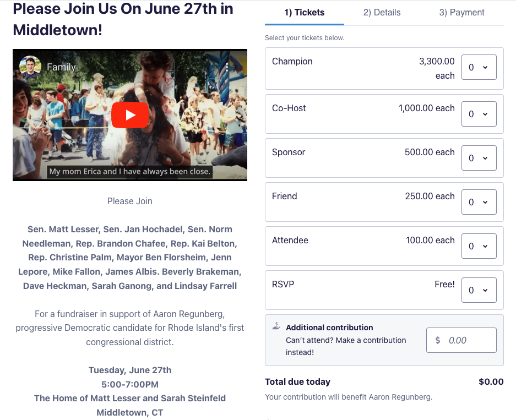
Task: Click the YouTube channel avatar icon
Action: [30, 67]
